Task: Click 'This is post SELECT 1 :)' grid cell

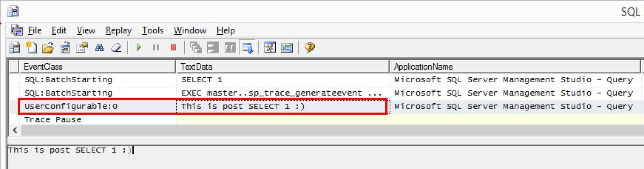Action: pos(283,106)
